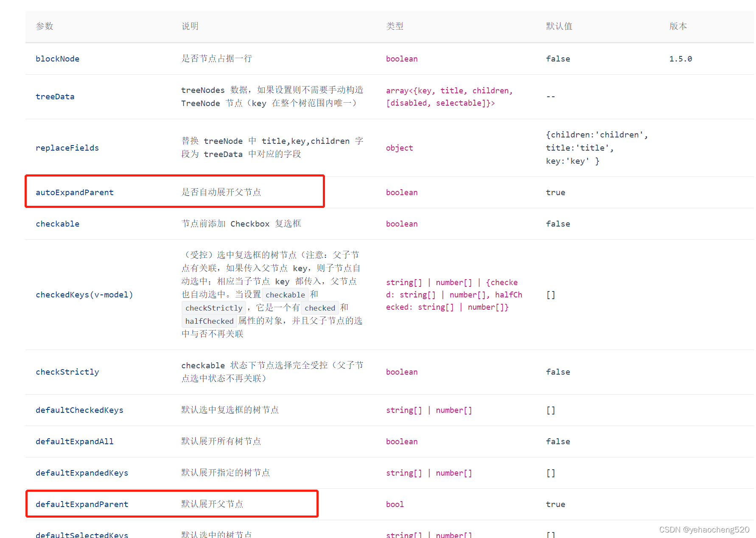
Task: Click replaceFields default value object
Action: pos(597,148)
